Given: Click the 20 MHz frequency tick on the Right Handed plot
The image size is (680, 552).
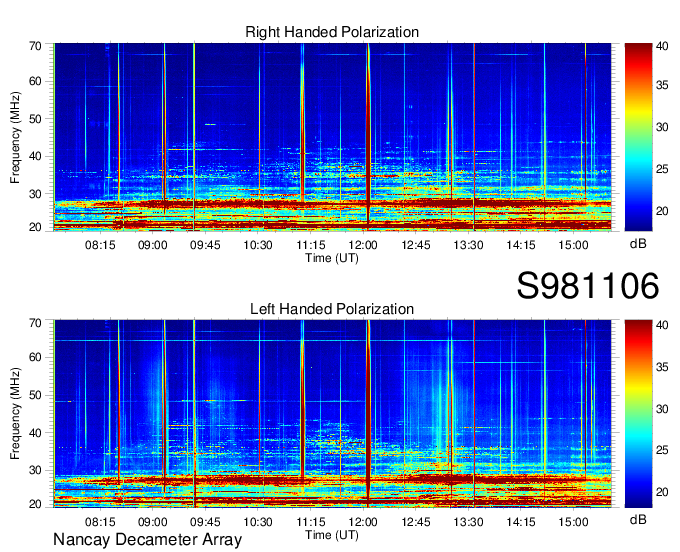Looking at the screenshot, I should 35,227.
